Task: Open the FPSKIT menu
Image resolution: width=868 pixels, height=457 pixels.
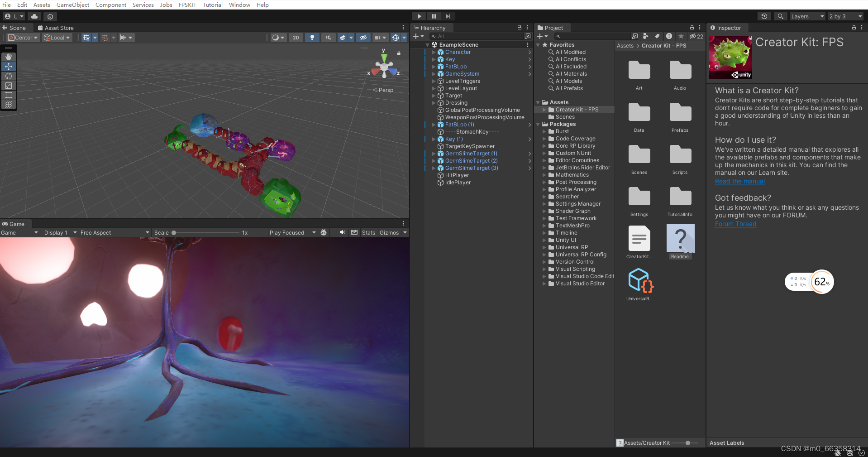Action: coord(187,5)
